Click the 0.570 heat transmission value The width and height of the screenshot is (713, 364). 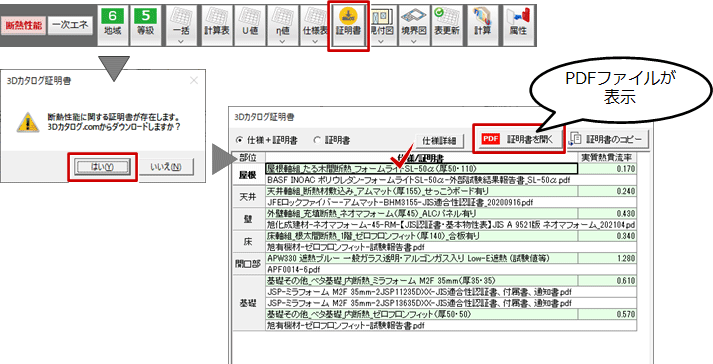[607, 314]
